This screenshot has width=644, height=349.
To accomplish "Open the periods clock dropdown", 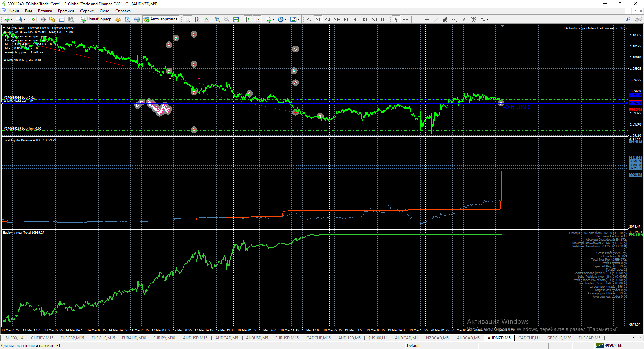I will [286, 19].
